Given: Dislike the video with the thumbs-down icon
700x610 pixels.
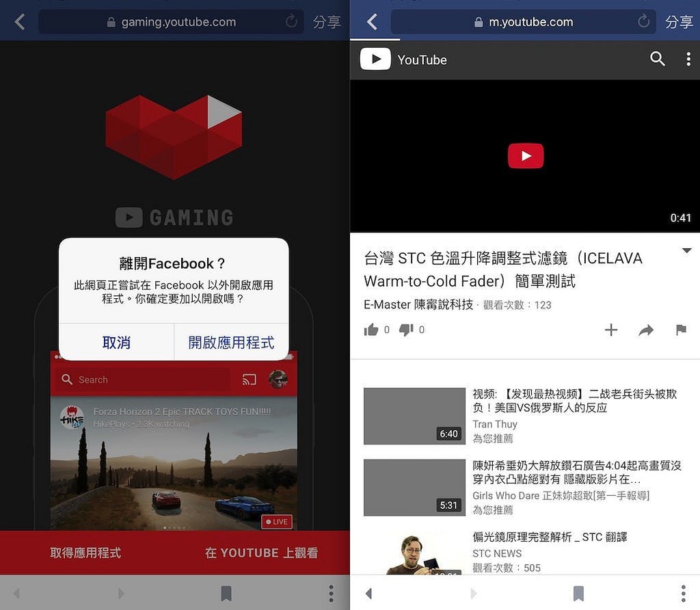Looking at the screenshot, I should [x=406, y=330].
